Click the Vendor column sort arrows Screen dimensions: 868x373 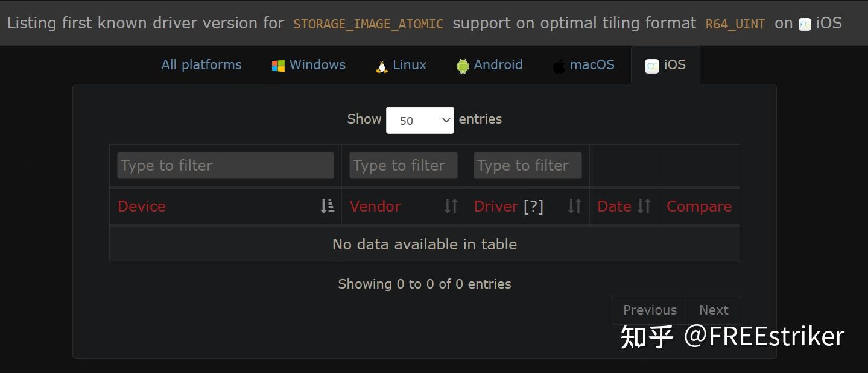pyautogui.click(x=451, y=206)
